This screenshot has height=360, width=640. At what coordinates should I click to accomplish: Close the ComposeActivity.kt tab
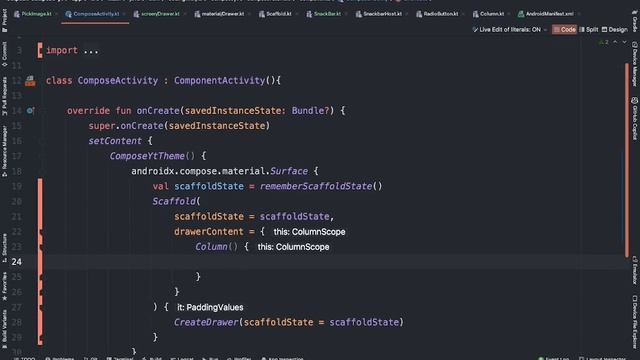click(124, 14)
